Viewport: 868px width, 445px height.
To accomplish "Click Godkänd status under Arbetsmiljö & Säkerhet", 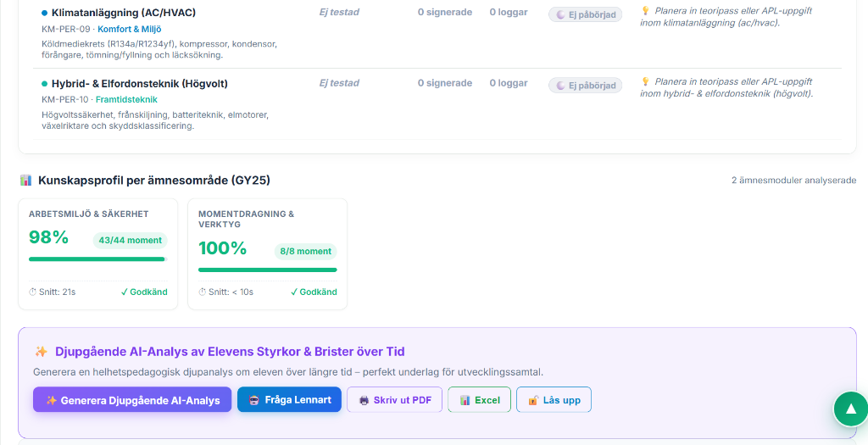I will (x=144, y=292).
